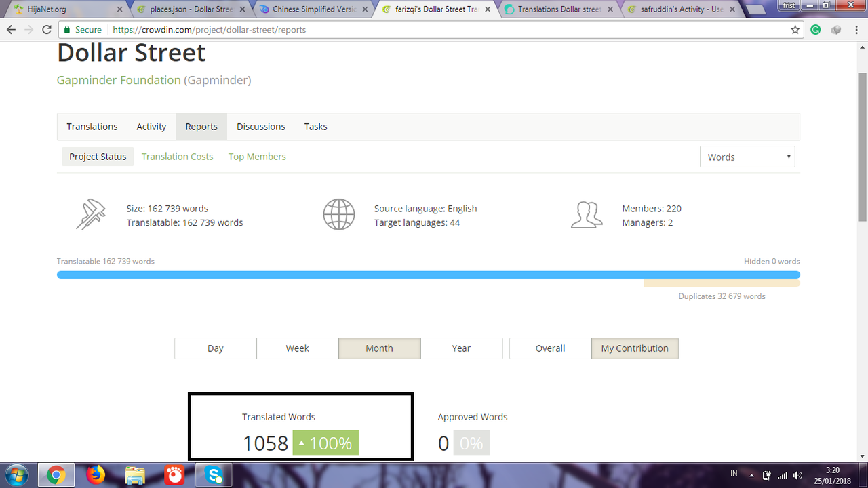Open Chrome's three-dot menu
Screen dimensions: 868x488
[855, 30]
